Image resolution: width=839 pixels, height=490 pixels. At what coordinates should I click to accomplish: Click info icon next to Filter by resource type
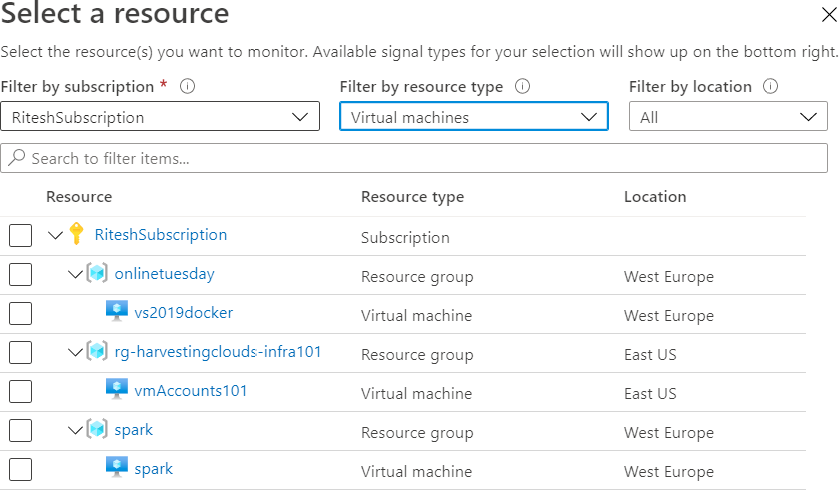(521, 87)
